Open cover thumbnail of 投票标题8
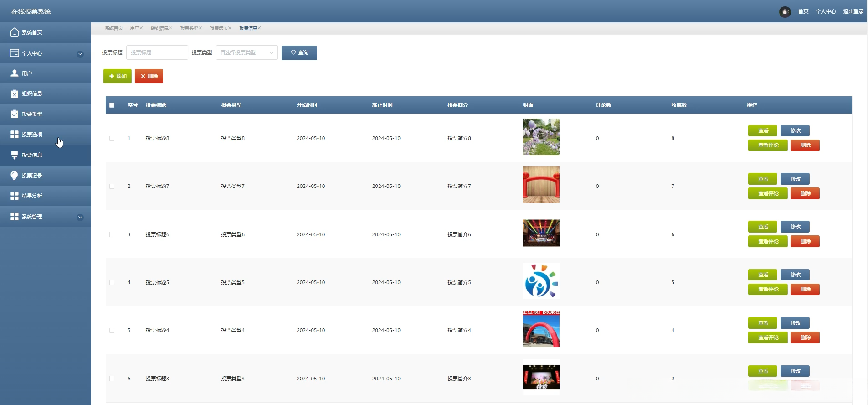 coord(541,137)
